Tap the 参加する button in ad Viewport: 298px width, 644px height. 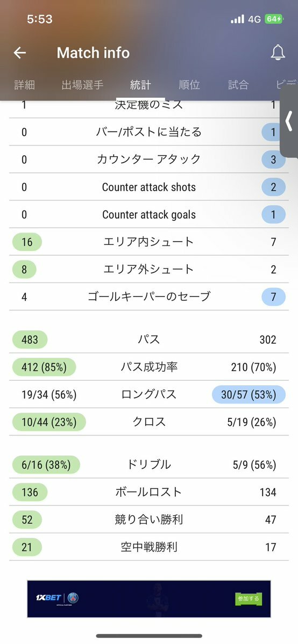coord(249,598)
